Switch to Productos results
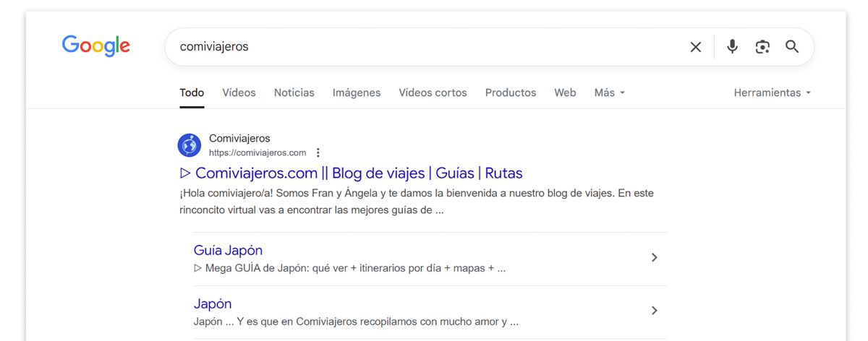This screenshot has height=341, width=868. coord(510,92)
